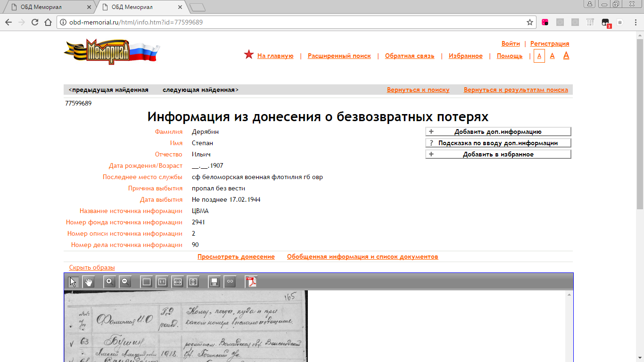The image size is (644, 362).
Task: Open Chrome three-dot menu
Action: tap(635, 22)
